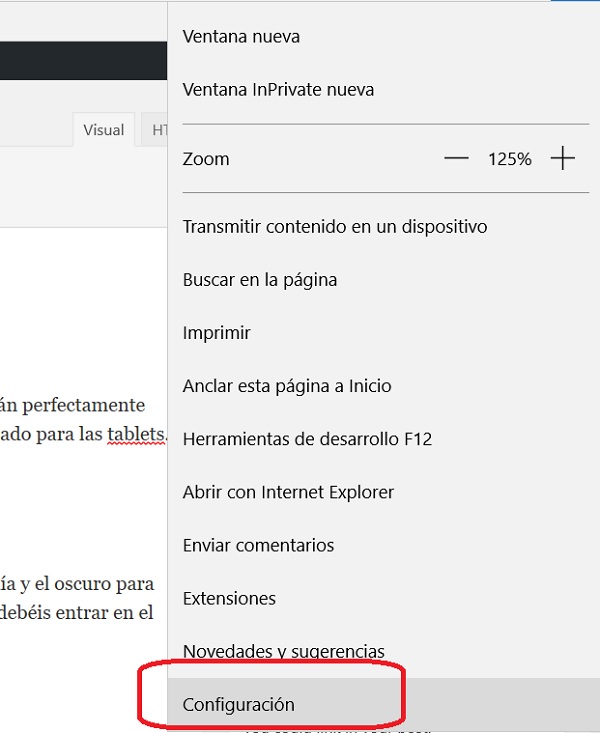Click the Zoom label in the menu

coord(206,159)
